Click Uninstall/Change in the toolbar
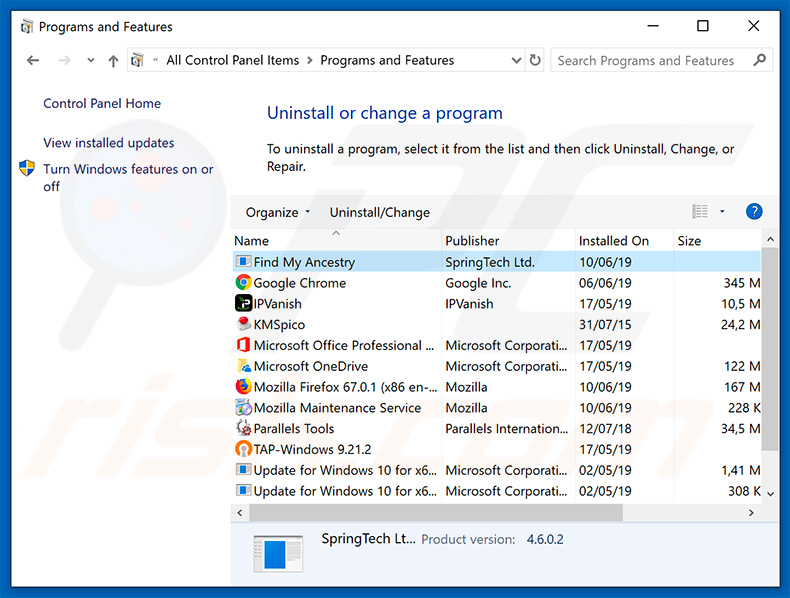This screenshot has width=790, height=598. 379,212
